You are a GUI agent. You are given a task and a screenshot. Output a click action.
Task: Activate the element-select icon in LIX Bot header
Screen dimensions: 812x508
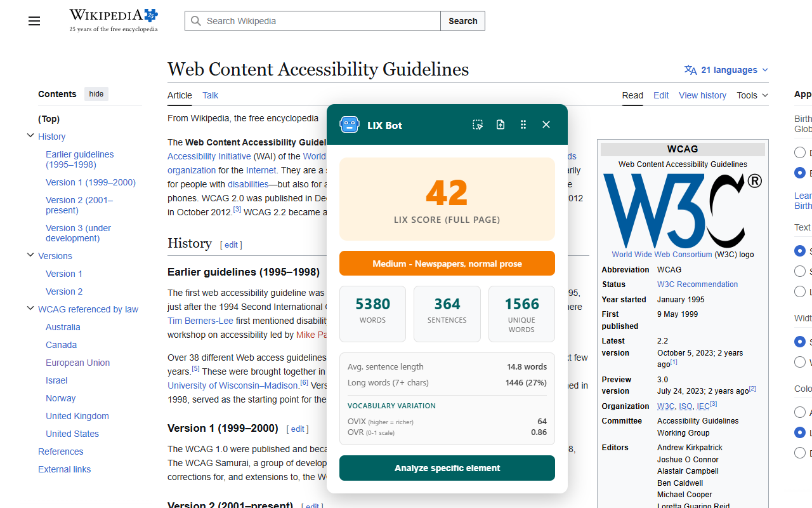pyautogui.click(x=478, y=124)
